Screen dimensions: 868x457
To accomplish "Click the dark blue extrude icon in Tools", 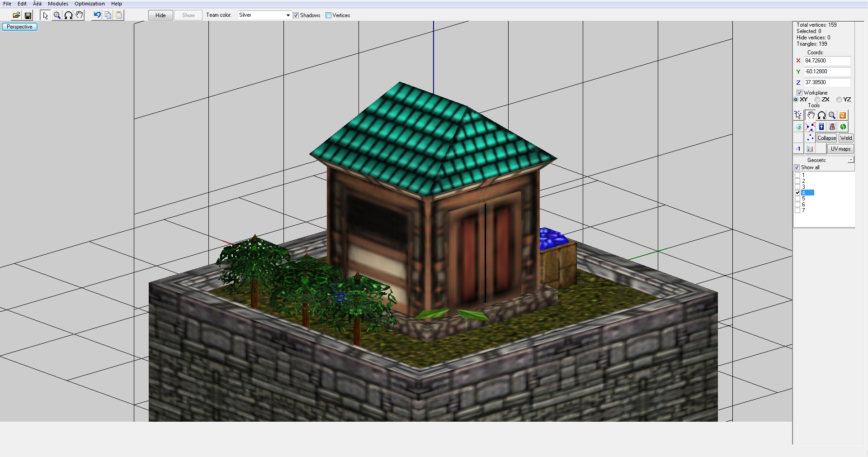I will coord(821,127).
